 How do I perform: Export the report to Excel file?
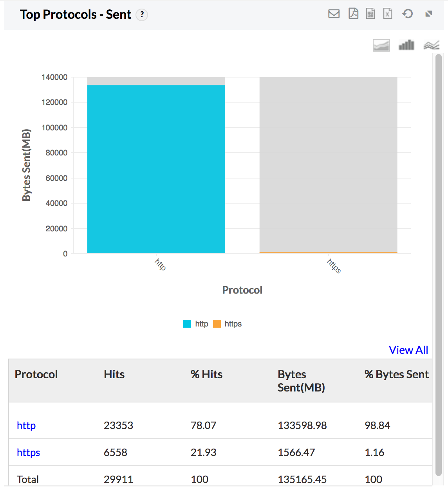pos(388,14)
